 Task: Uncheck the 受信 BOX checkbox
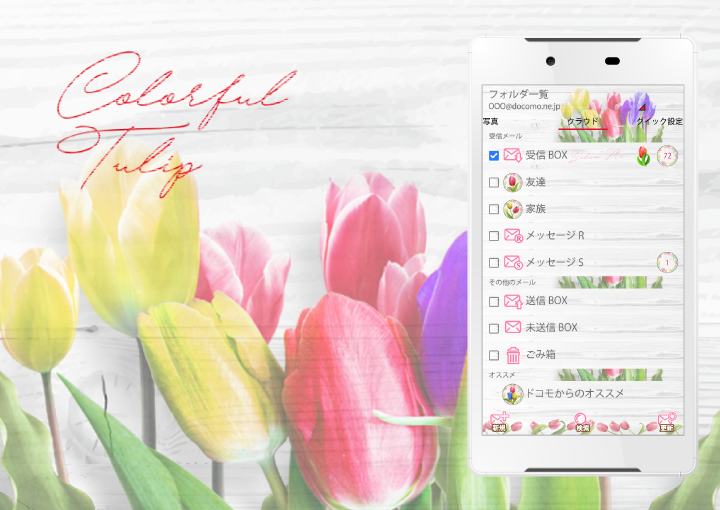[494, 156]
